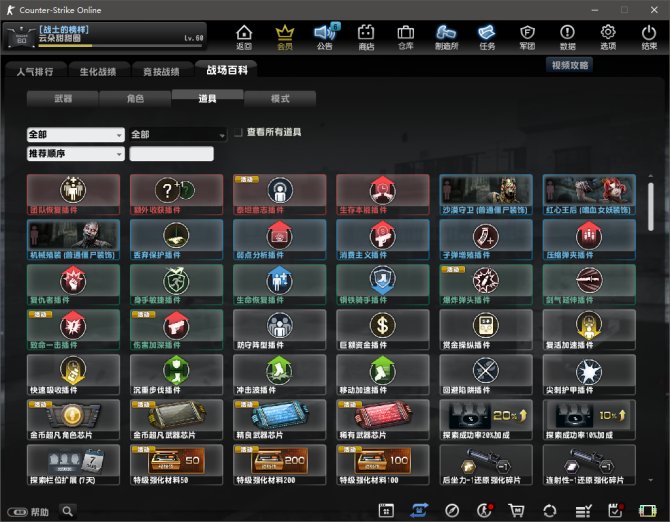Click the scroll down arrow of item list

click(x=650, y=480)
